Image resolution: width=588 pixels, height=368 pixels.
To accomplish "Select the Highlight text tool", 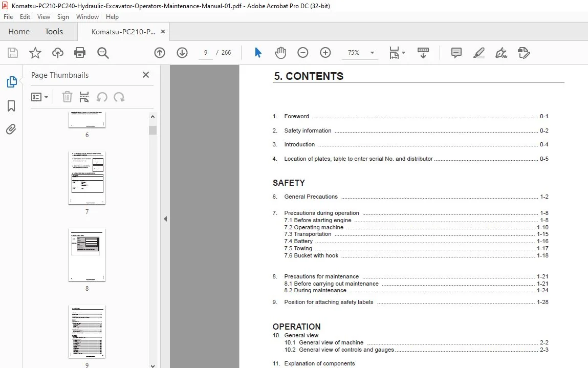I will click(x=479, y=53).
